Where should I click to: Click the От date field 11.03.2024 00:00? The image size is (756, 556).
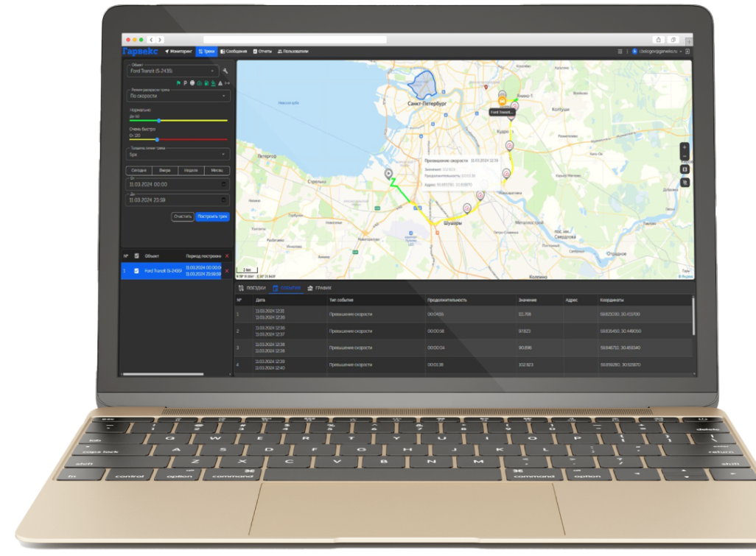click(x=178, y=184)
